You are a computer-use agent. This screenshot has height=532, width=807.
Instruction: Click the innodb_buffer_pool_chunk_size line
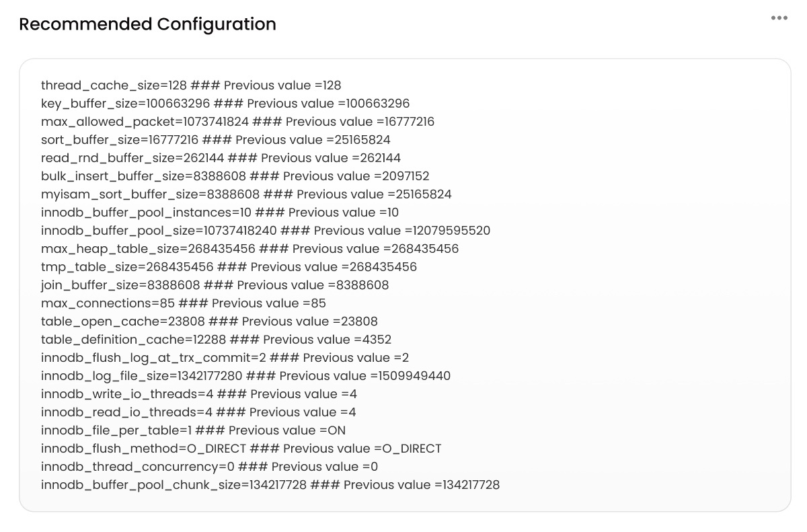click(x=270, y=485)
